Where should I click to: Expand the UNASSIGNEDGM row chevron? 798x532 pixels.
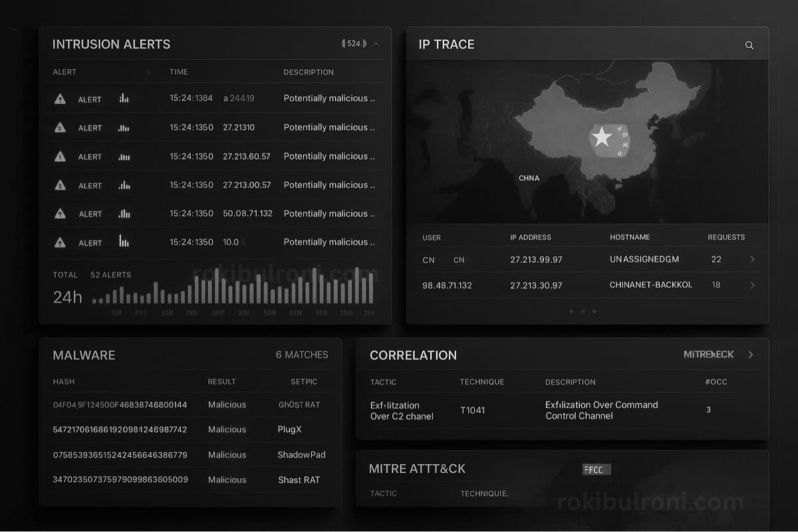[752, 259]
